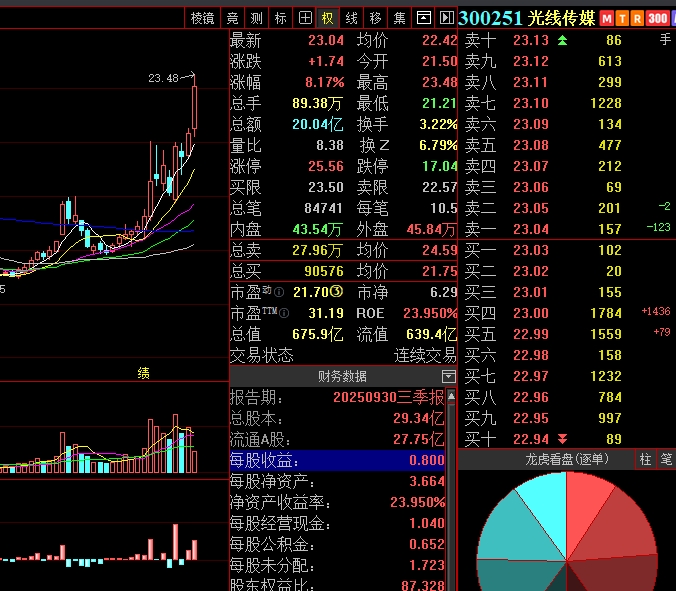This screenshot has width=676, height=591.
Task: Click the 交易状态 value 连续交易
Action: (425, 356)
